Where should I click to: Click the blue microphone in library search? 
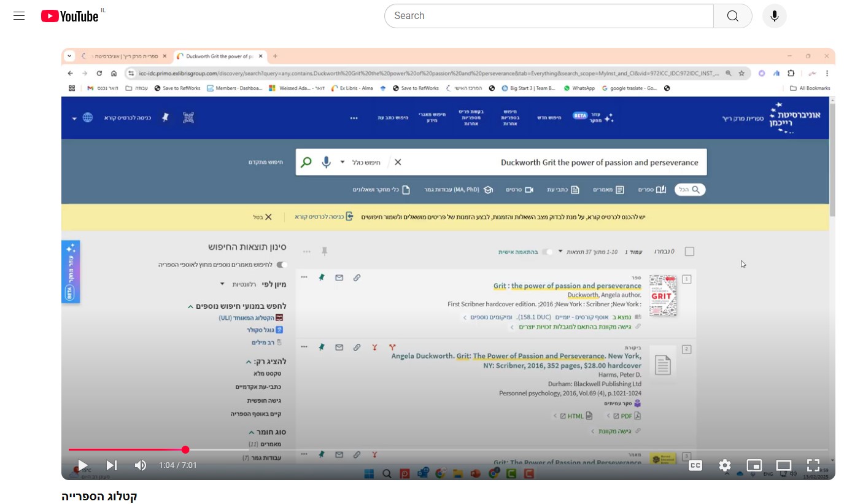coord(326,162)
